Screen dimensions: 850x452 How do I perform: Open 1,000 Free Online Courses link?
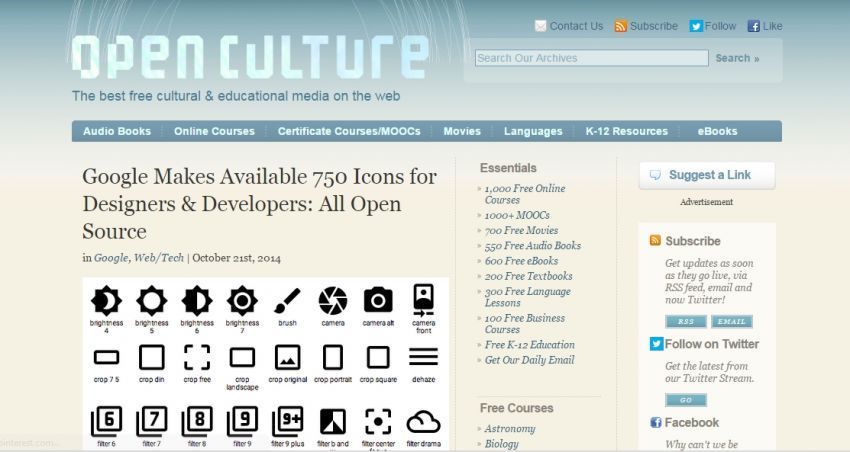point(525,194)
